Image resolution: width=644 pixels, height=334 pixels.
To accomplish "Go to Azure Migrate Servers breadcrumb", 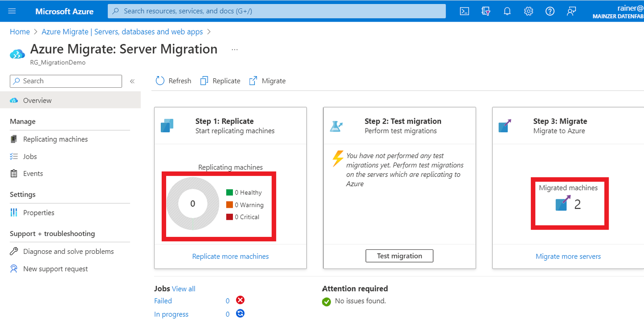I will [x=122, y=32].
